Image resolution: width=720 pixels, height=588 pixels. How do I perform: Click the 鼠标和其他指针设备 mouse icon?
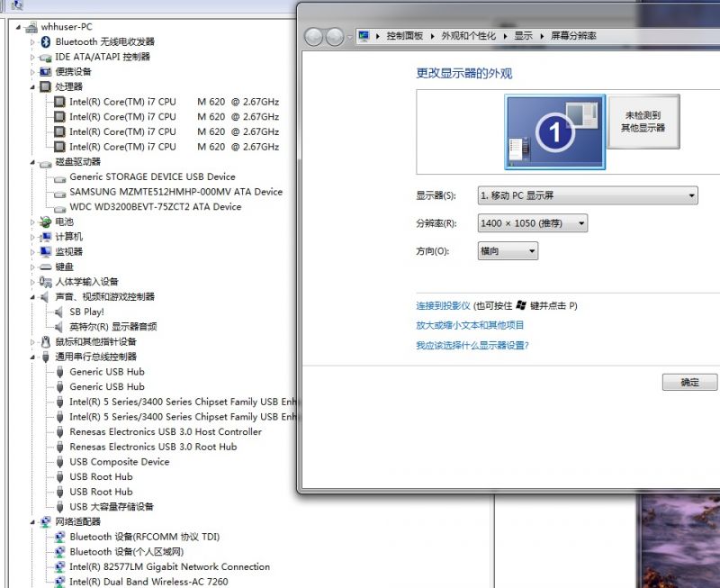46,342
